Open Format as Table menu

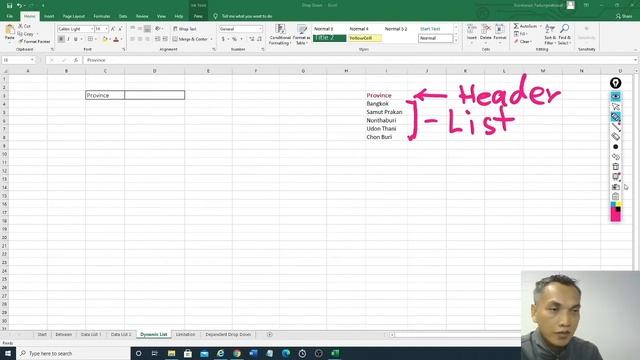pos(301,34)
